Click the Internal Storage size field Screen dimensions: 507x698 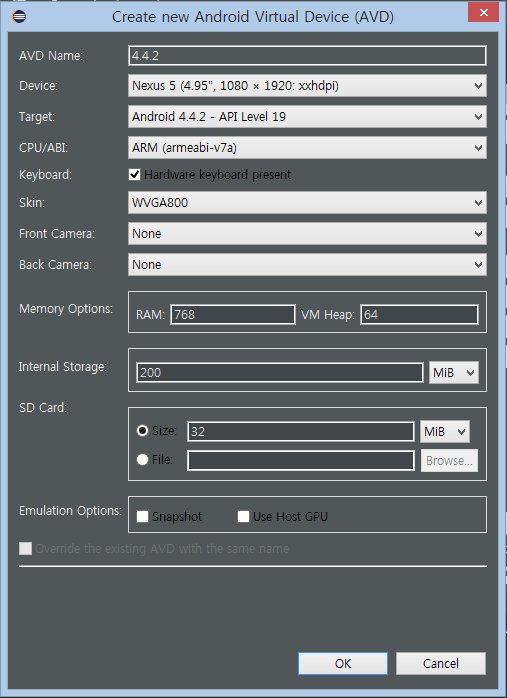(280, 373)
